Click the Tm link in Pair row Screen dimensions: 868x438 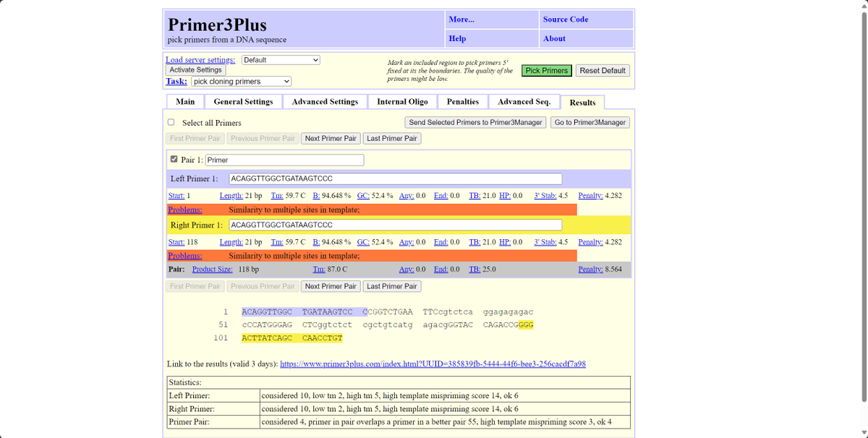[x=318, y=270]
